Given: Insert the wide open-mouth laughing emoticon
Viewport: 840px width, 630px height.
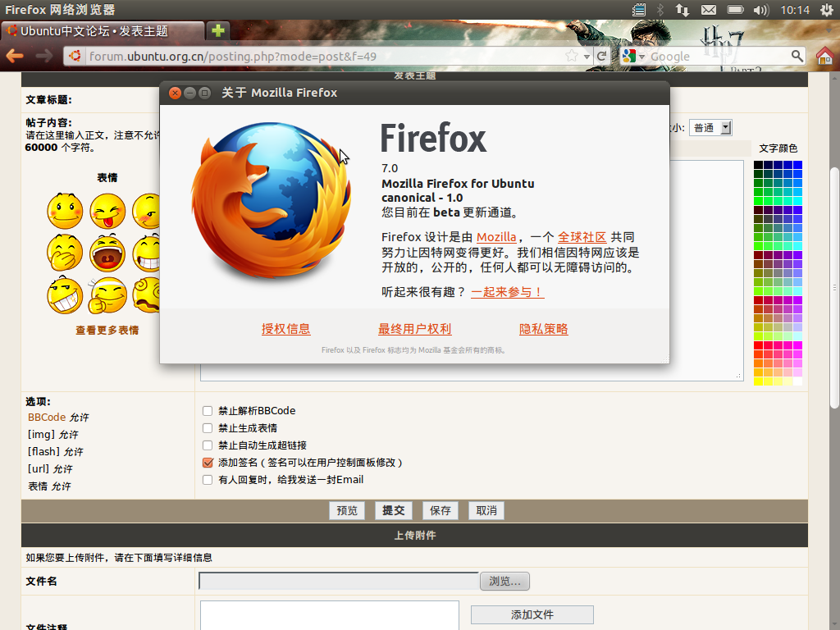Looking at the screenshot, I should 107,253.
